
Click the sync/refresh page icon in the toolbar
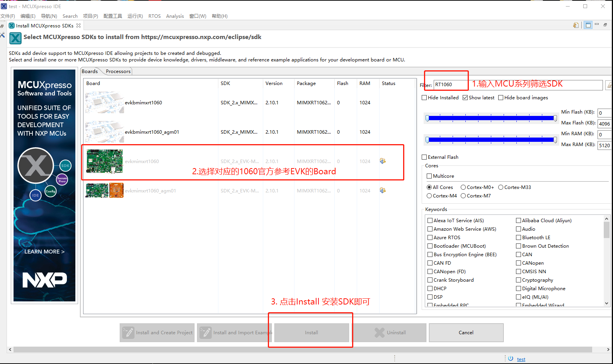(576, 25)
